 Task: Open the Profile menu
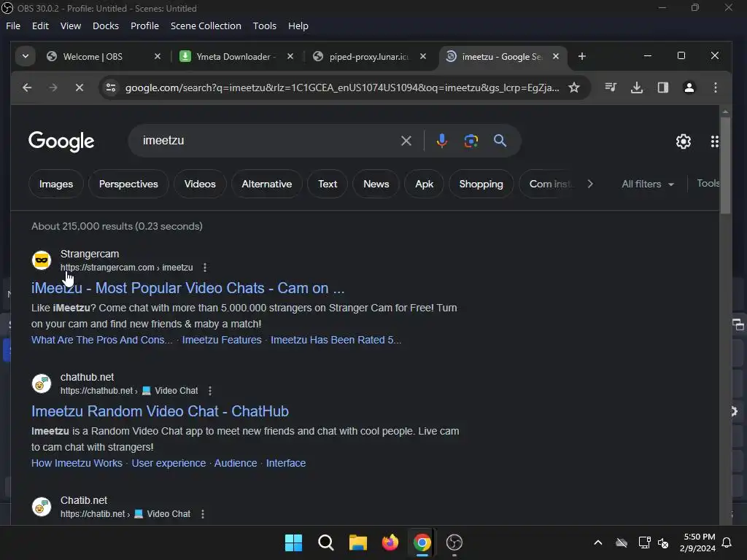pyautogui.click(x=144, y=26)
